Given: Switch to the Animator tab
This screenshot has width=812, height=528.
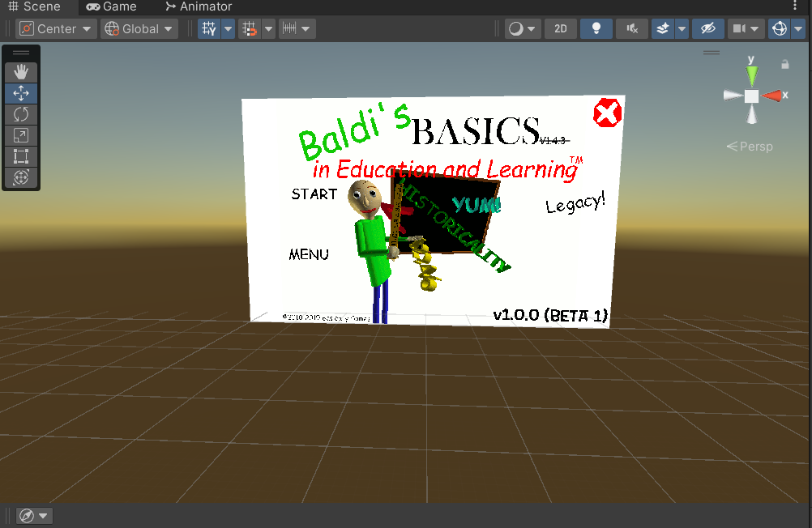Looking at the screenshot, I should 199,6.
